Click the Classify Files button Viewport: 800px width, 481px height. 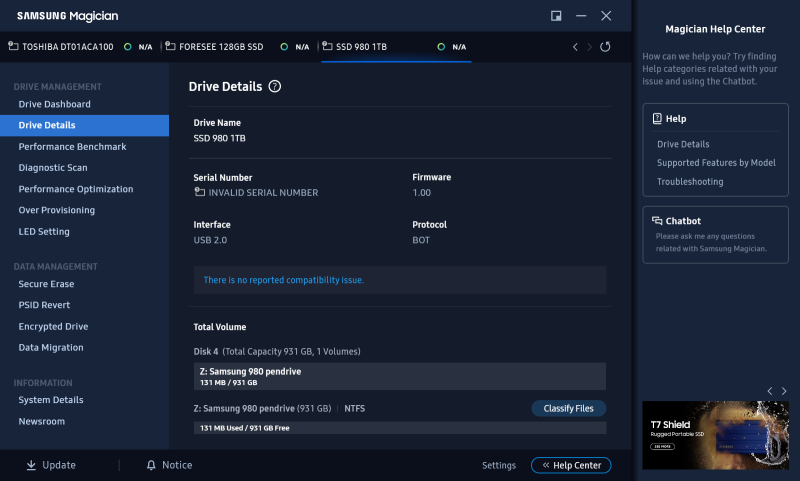[568, 408]
